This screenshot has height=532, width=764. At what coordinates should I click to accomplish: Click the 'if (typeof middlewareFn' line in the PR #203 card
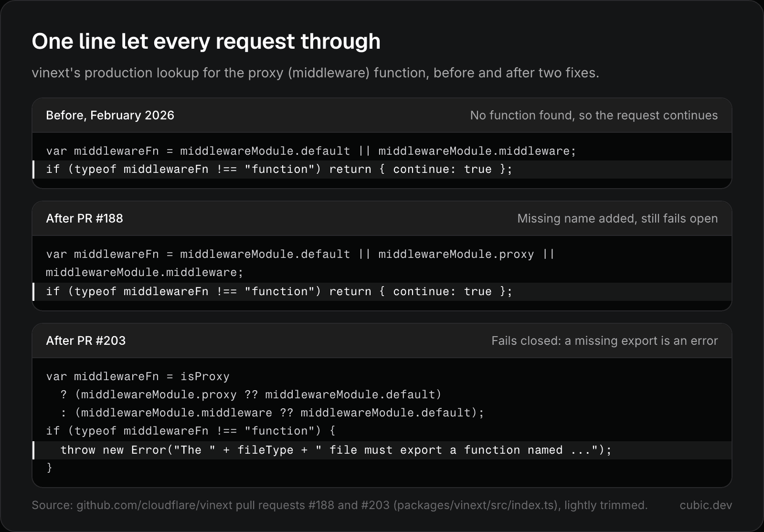191,431
